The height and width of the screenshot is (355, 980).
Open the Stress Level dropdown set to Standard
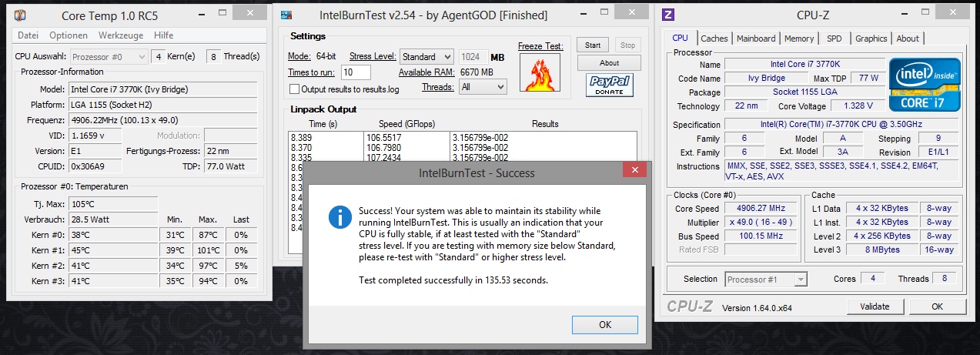click(427, 57)
